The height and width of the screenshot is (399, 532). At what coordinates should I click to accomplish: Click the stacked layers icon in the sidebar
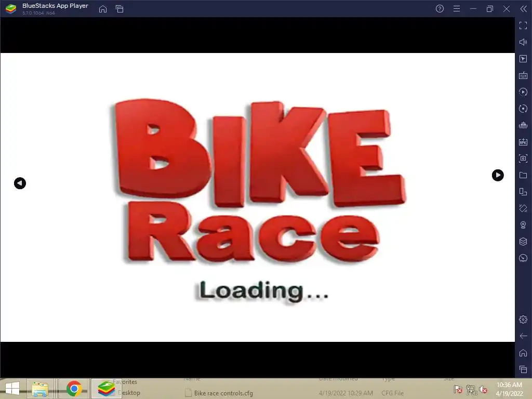click(523, 242)
